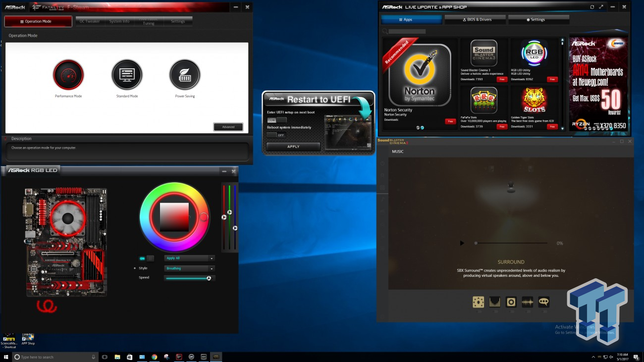Image resolution: width=644 pixels, height=362 pixels.
Task: Open the Windows Start menu
Action: click(6, 357)
